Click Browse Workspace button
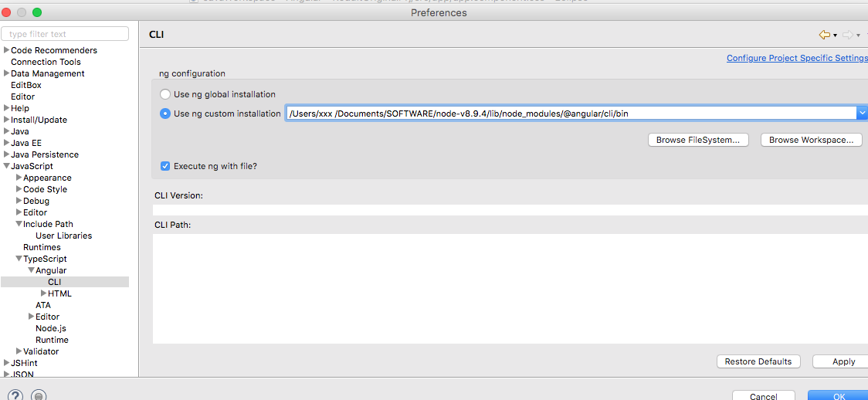The image size is (868, 400). [811, 140]
